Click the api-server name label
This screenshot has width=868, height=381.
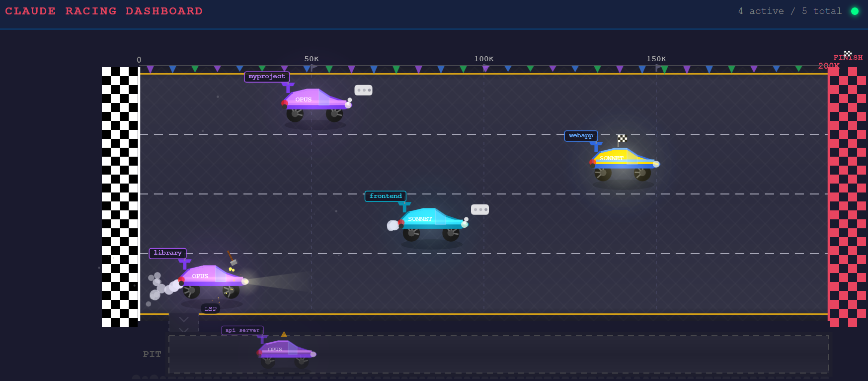tap(242, 330)
